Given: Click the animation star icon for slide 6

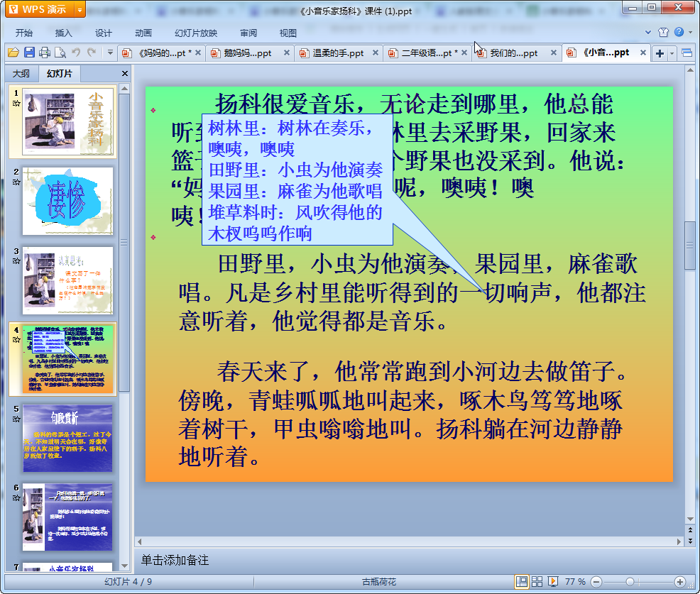Looking at the screenshot, I should (x=16, y=498).
